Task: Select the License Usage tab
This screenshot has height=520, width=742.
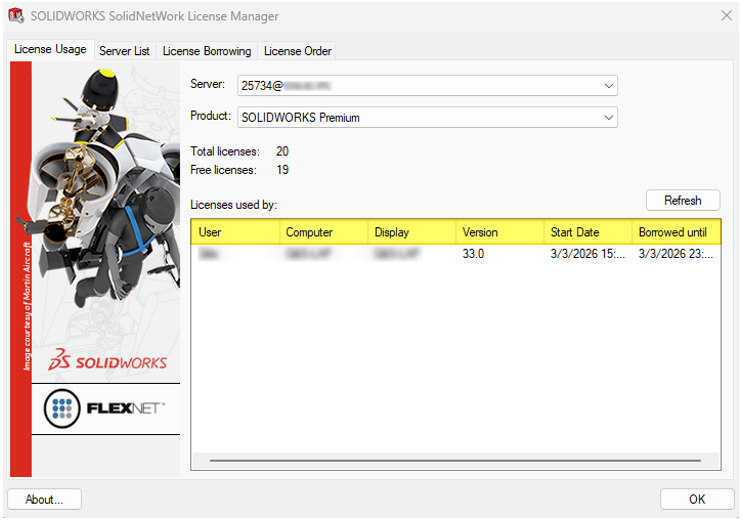Action: tap(50, 50)
